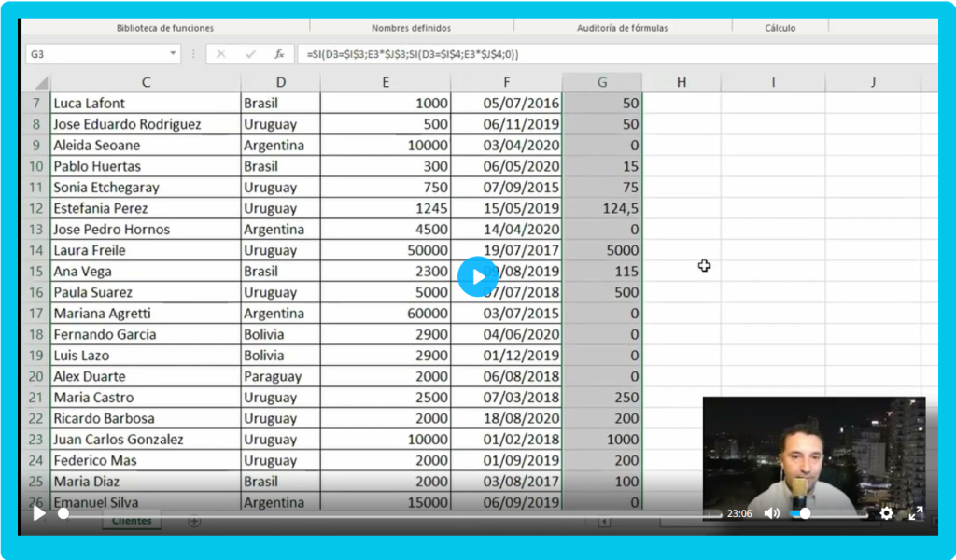Click the confirm checkmark in the formula bar
Viewport: 956px width, 560px height.
[x=250, y=54]
